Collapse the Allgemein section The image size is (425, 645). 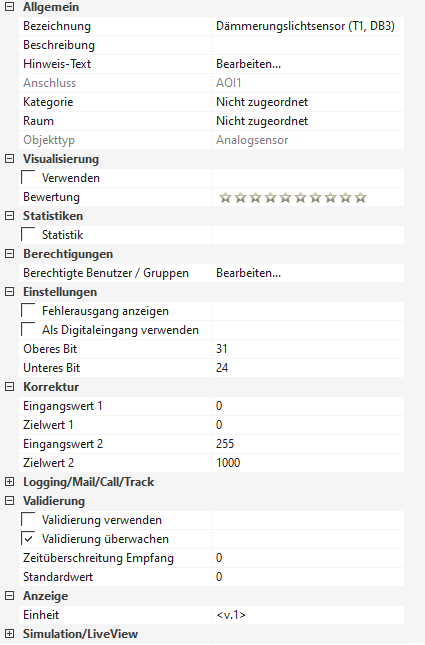pos(9,7)
